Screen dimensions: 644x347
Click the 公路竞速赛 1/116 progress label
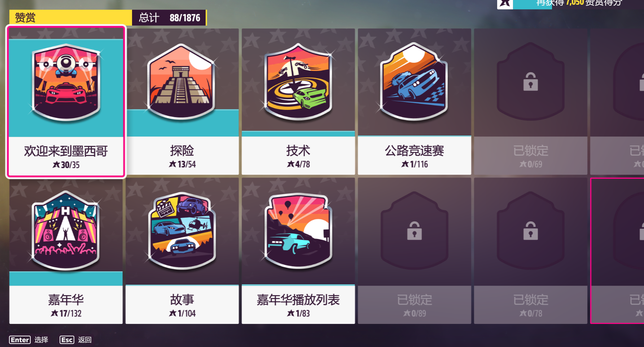click(x=414, y=164)
